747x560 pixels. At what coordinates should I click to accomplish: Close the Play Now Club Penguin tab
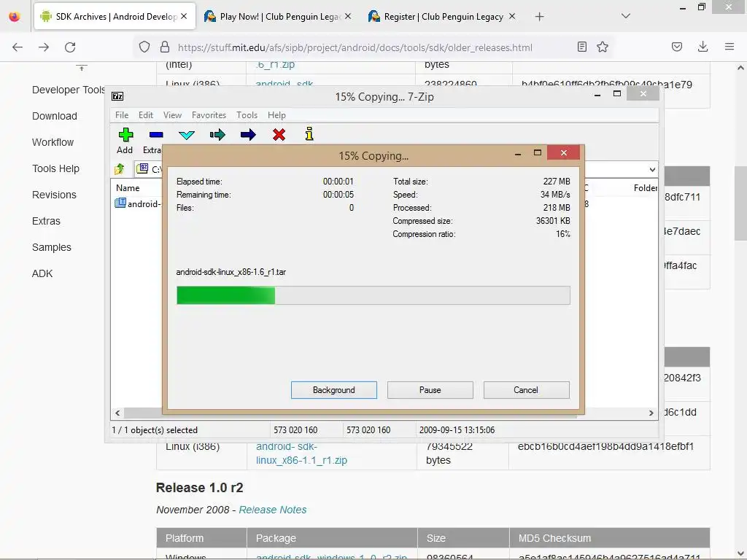[348, 16]
